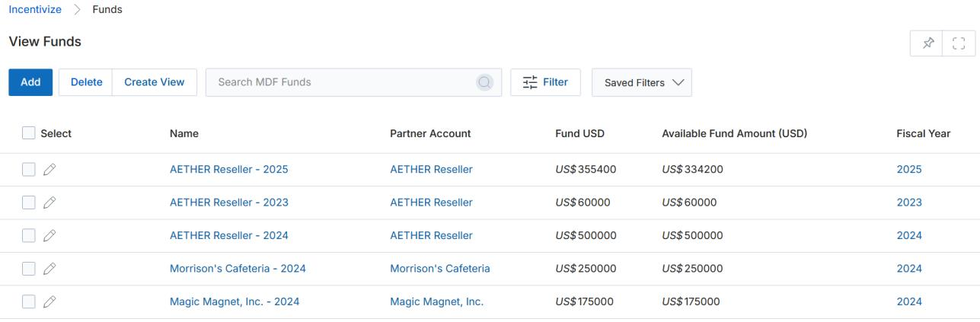Image resolution: width=980 pixels, height=322 pixels.
Task: Click the Delete button
Action: (86, 82)
